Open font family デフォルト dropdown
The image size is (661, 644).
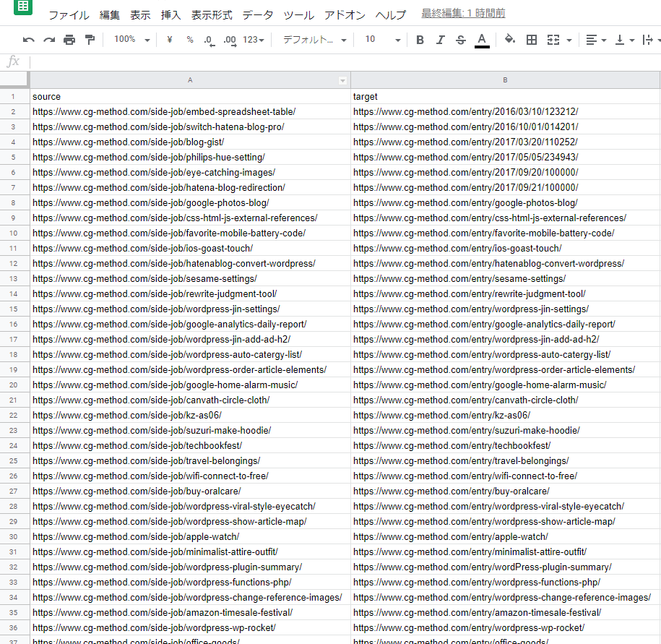tap(314, 40)
